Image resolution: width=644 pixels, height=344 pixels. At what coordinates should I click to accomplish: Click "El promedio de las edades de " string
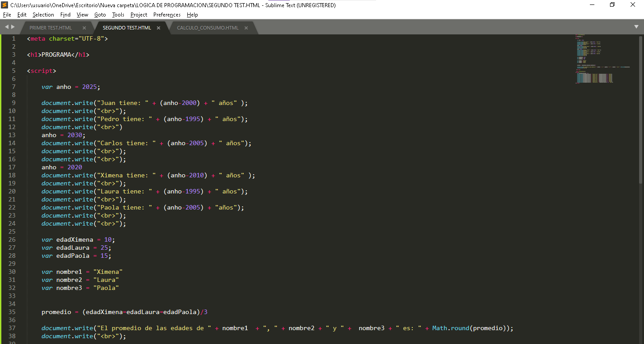point(154,328)
